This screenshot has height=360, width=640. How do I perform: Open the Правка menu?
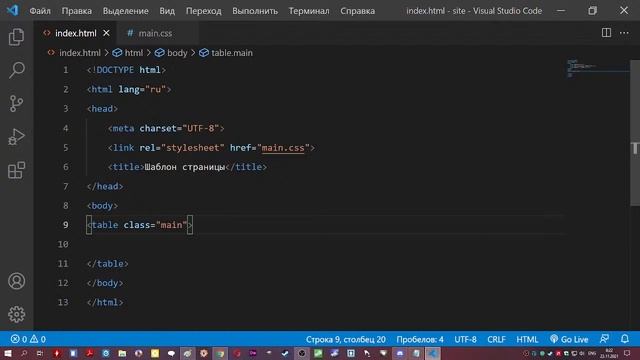[x=77, y=11]
